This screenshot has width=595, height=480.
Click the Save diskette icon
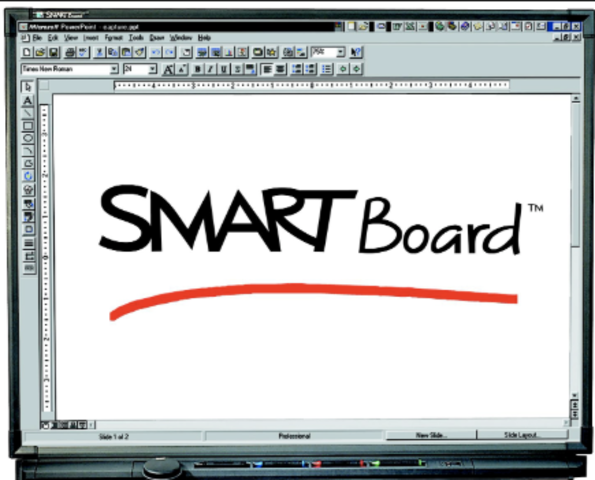click(54, 52)
